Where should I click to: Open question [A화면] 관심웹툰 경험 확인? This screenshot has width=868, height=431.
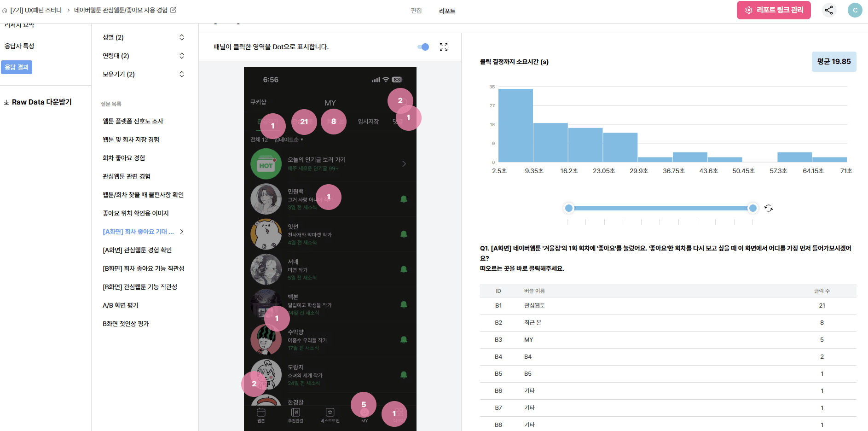tap(137, 250)
